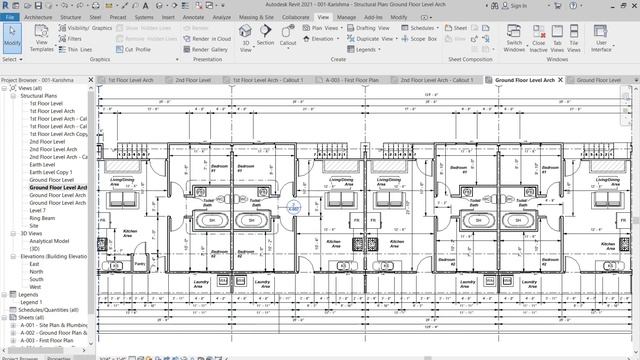The width and height of the screenshot is (640, 360).
Task: Switch to the Annotate ribbon tab
Action: coord(193,17)
